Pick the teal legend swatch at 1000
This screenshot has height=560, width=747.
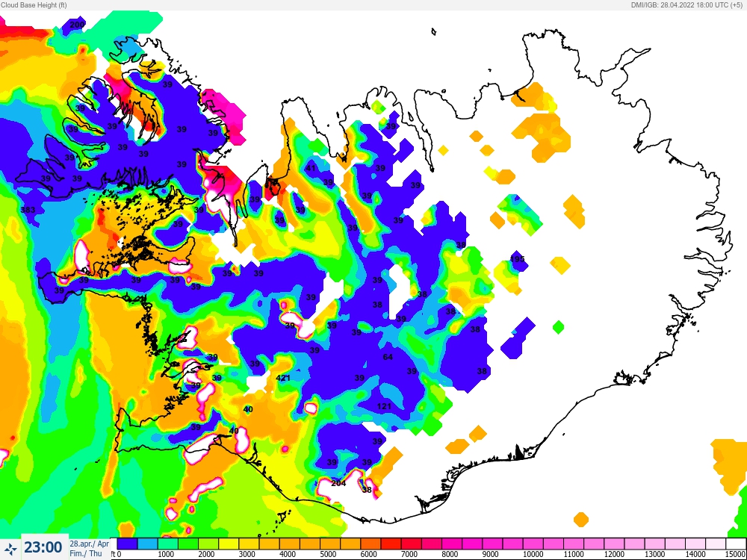pos(167,544)
